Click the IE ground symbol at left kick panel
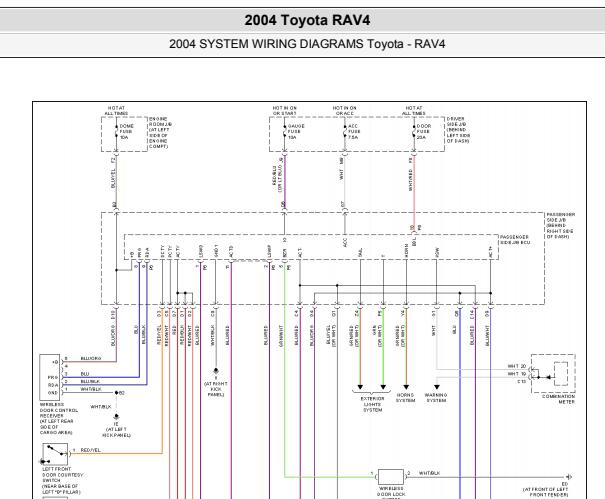Screen dimensions: 605x499 [x=116, y=417]
